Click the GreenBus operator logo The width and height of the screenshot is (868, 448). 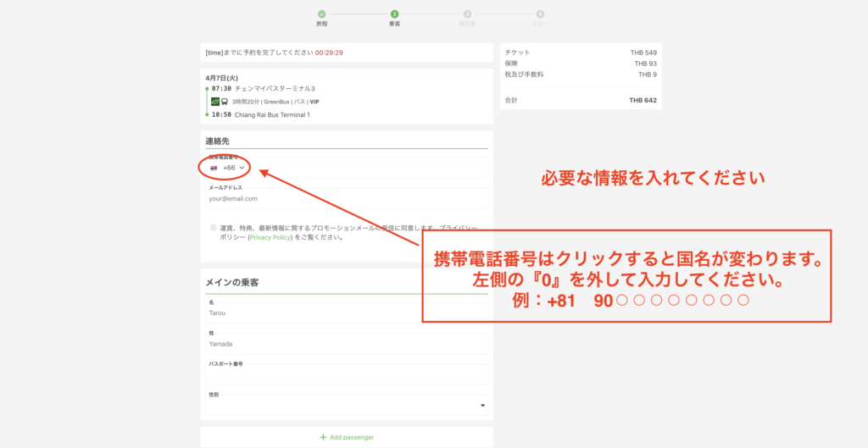click(x=215, y=102)
